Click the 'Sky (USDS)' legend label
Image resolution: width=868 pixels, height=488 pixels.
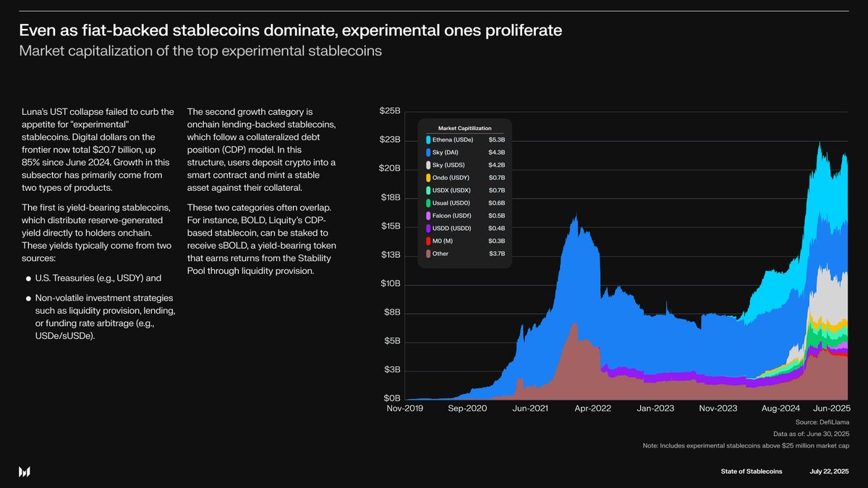[448, 165]
